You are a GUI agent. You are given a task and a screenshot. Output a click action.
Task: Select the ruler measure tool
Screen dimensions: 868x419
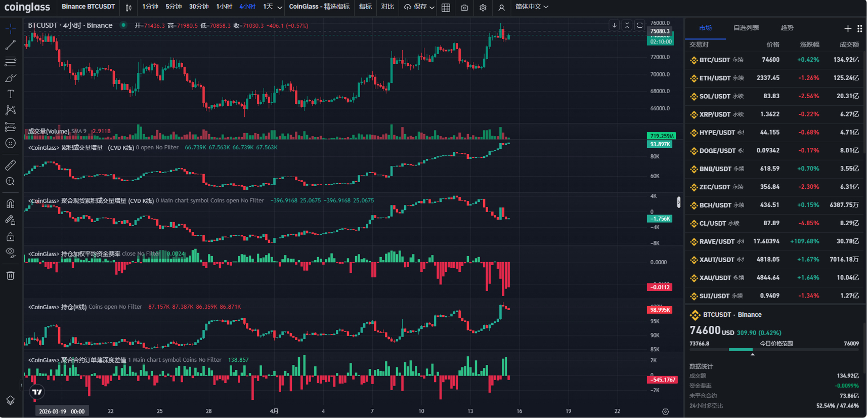pyautogui.click(x=10, y=165)
